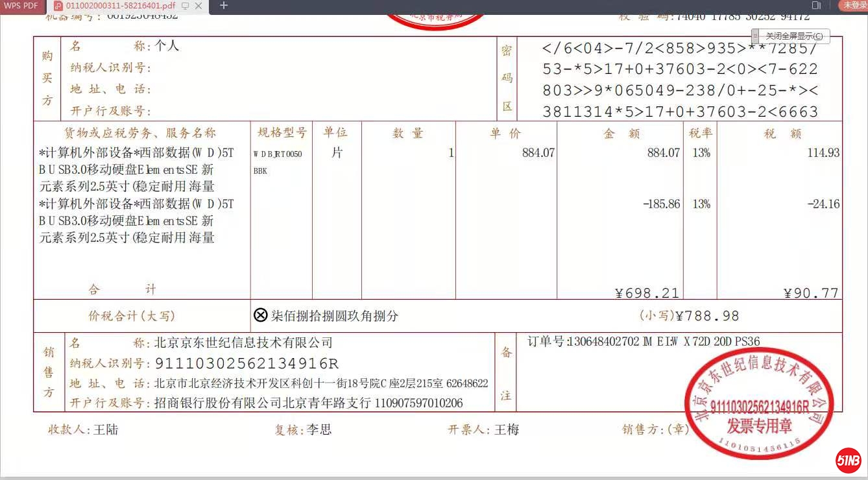Click the grand total ¥788.98
868x480 pixels.
click(708, 316)
